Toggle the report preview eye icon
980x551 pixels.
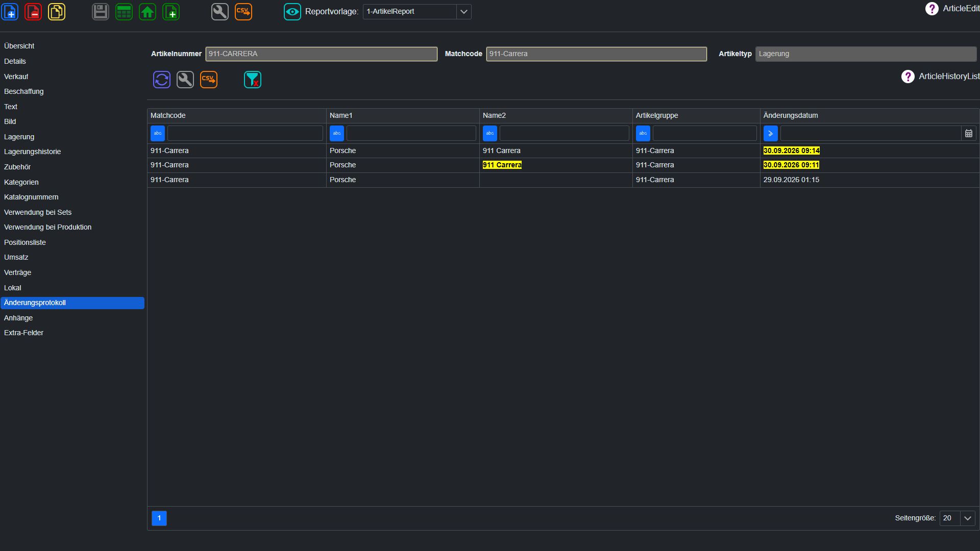click(292, 12)
